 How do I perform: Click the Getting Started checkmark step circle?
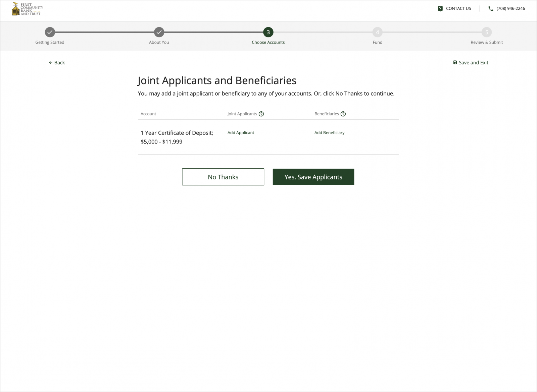[x=50, y=32]
